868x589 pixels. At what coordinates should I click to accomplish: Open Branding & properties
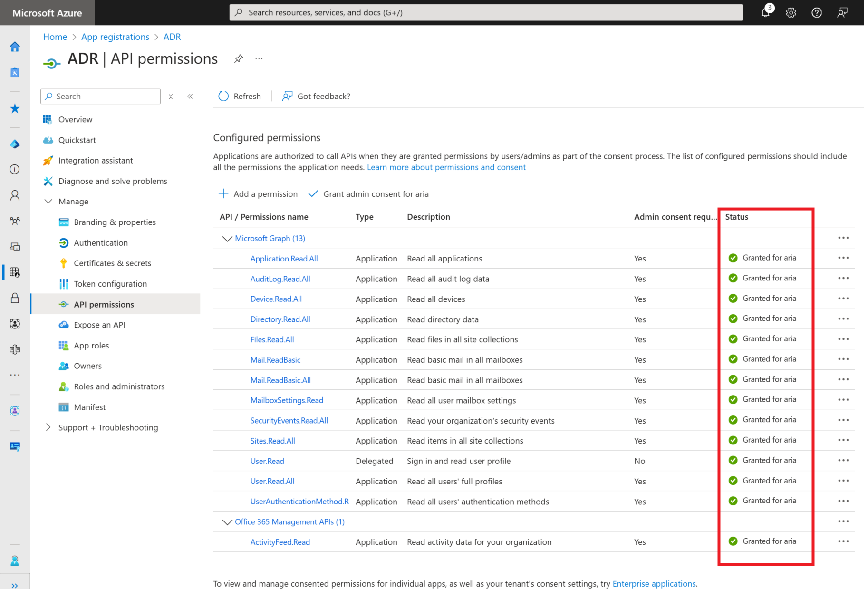116,222
